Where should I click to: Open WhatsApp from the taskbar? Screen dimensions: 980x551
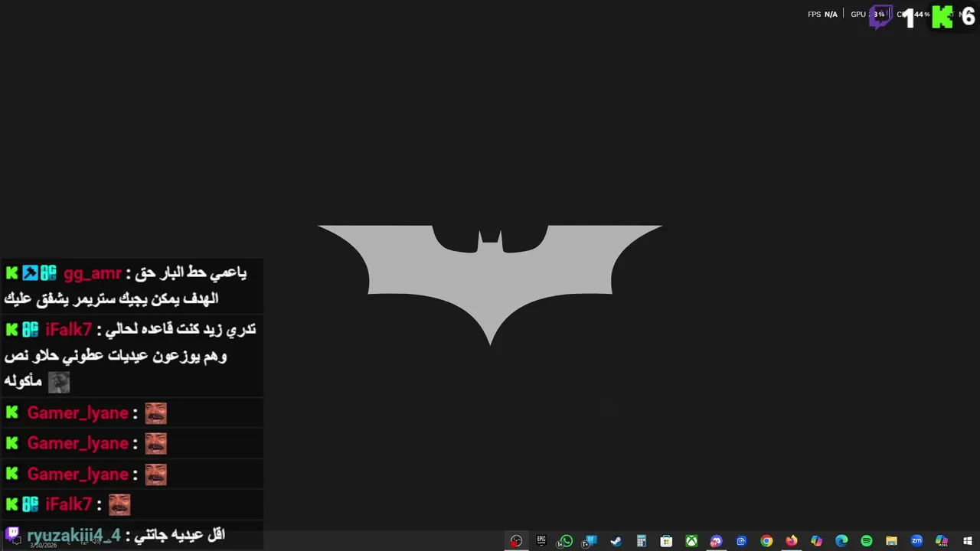coord(566,541)
